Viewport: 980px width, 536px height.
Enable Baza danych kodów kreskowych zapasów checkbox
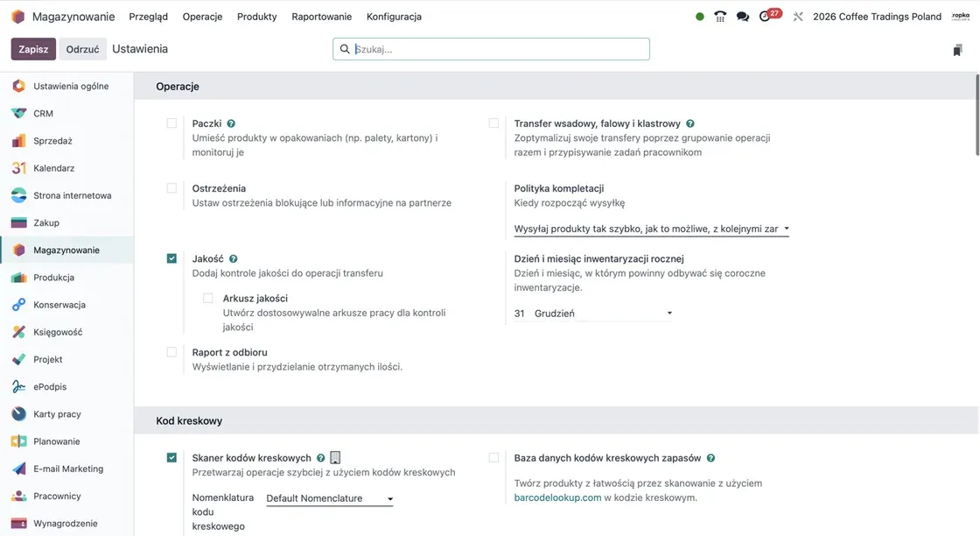pos(493,458)
